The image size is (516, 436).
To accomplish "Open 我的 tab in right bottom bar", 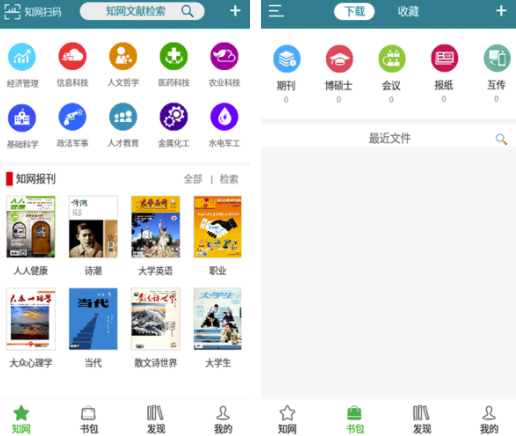I will [489, 419].
